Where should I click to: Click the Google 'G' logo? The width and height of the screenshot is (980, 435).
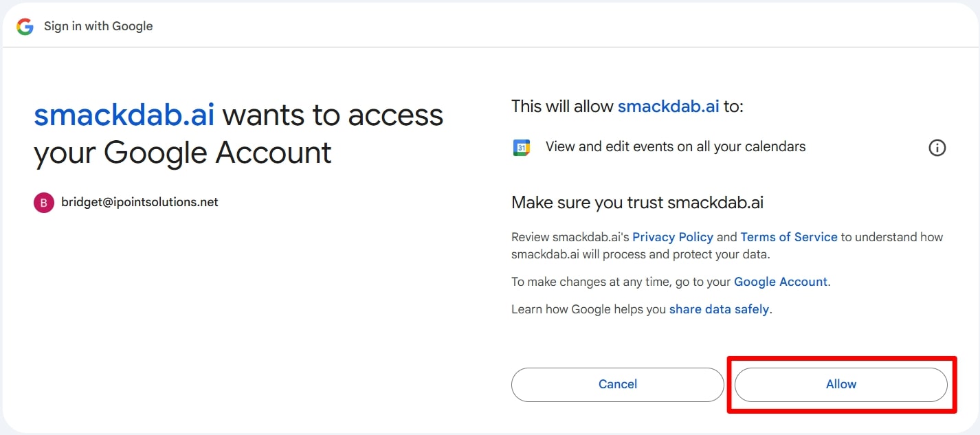(x=25, y=26)
